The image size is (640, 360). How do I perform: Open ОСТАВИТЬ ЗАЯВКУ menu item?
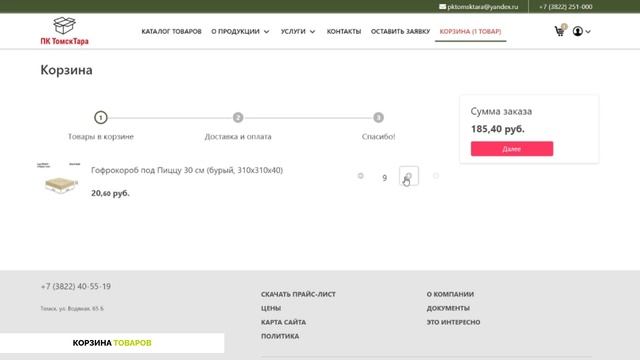(x=400, y=31)
